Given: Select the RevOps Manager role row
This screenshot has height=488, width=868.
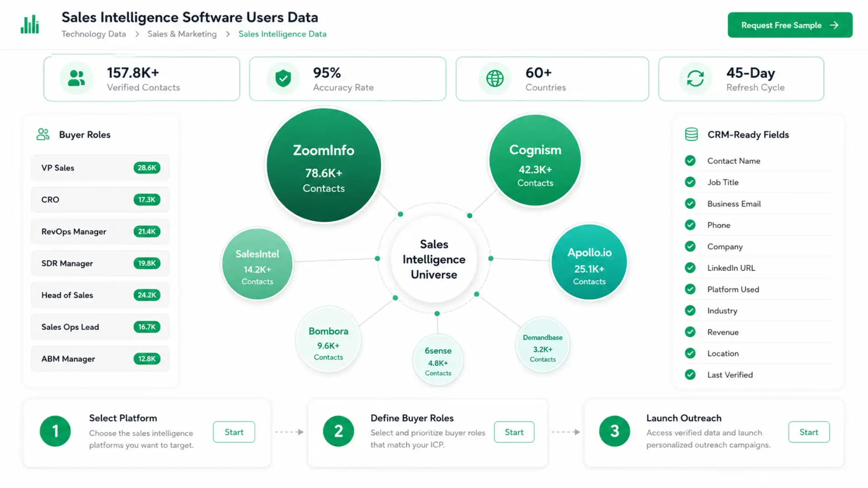Looking at the screenshot, I should (100, 231).
